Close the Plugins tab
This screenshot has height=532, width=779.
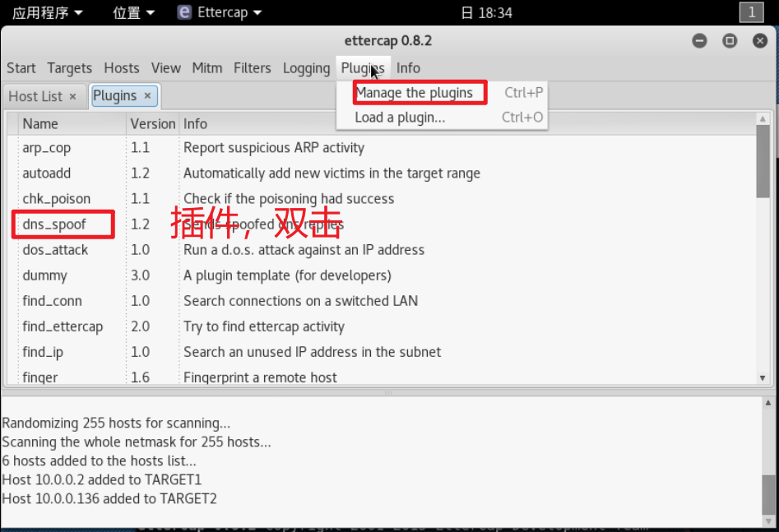tap(147, 96)
